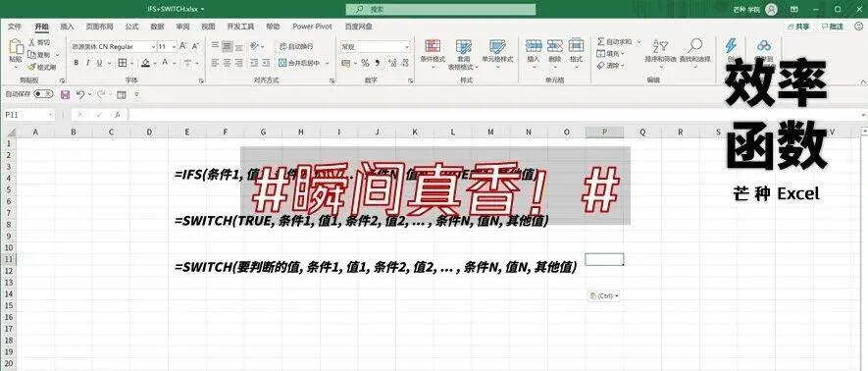Increase font size with larger A icon
Screen dimensions: 868x371
tap(183, 46)
